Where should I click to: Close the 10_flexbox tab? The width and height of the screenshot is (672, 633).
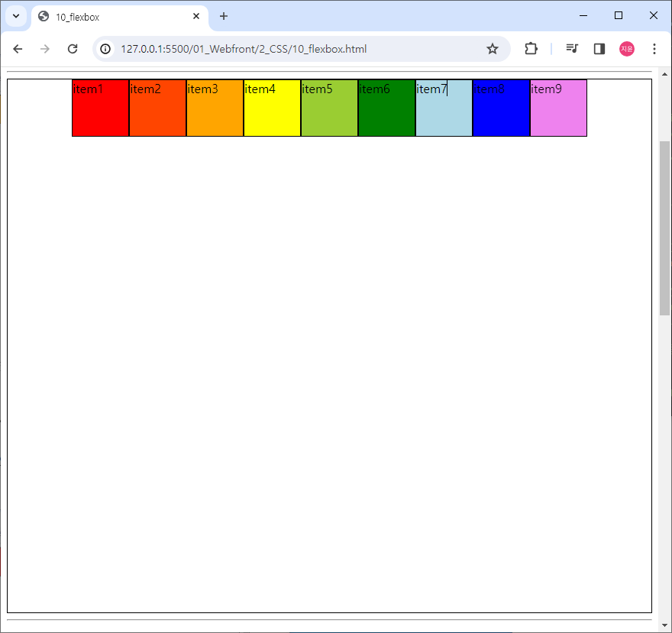click(196, 16)
